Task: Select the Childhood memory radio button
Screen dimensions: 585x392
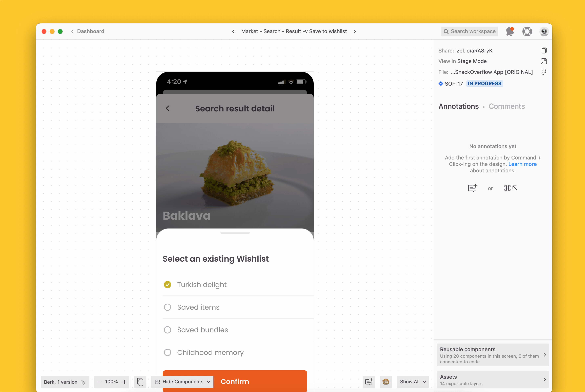Action: tap(168, 353)
